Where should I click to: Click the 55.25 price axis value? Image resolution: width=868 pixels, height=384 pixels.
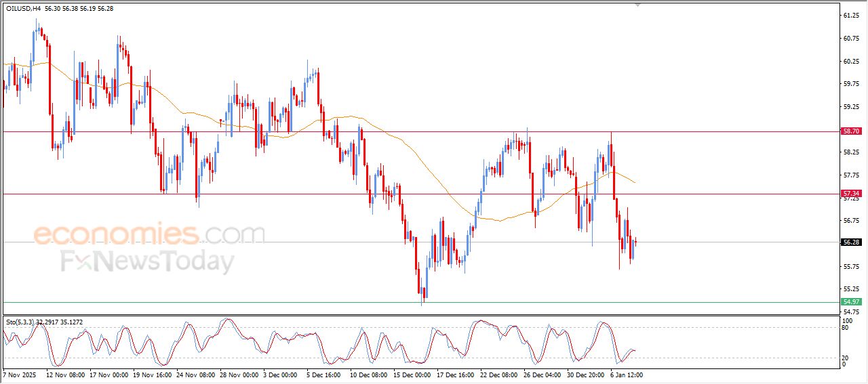[x=850, y=289]
